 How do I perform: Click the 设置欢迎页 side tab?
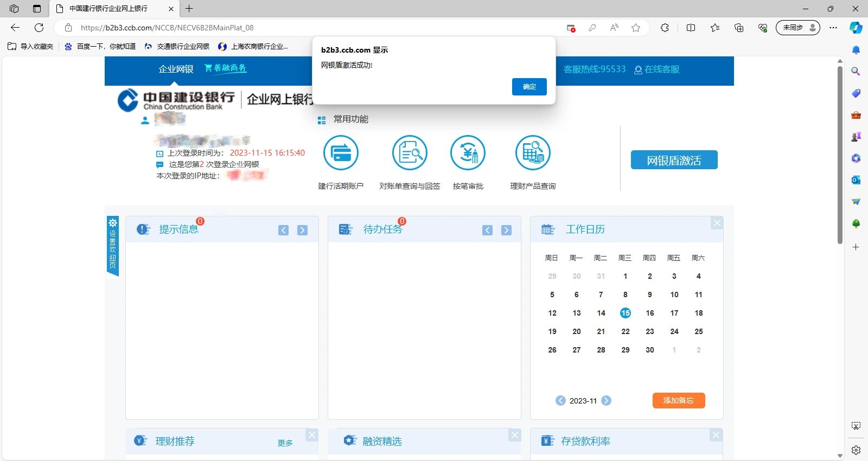point(113,246)
